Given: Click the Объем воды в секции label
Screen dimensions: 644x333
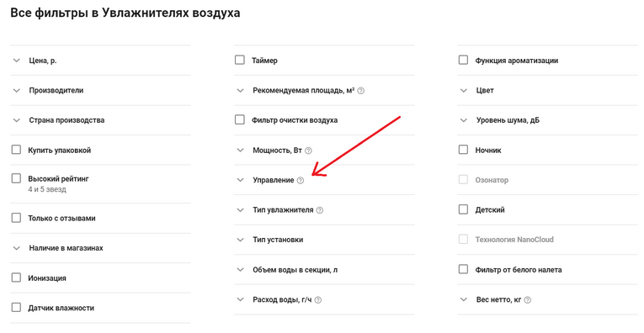Looking at the screenshot, I should (x=295, y=270).
